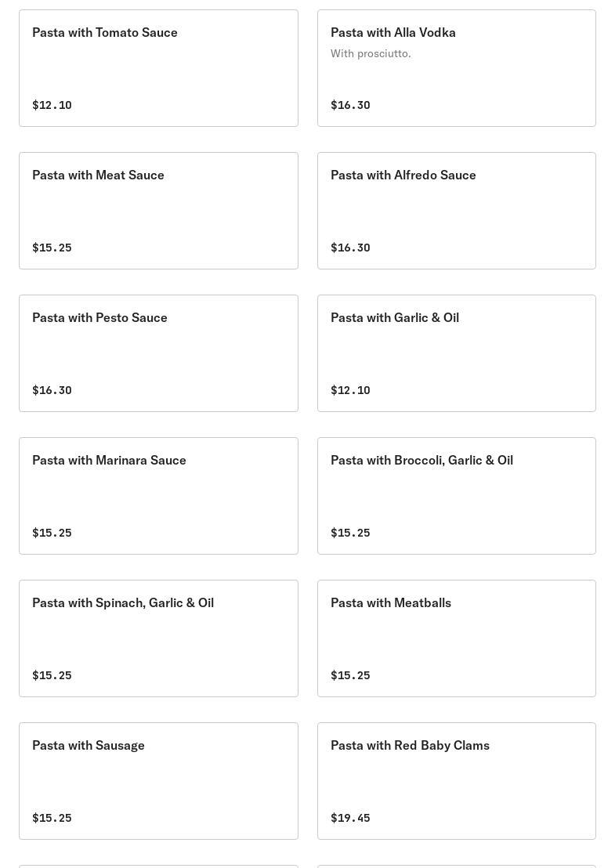This screenshot has width=615, height=868.
Task: Click the $16.30 price under Alfredo Sauce
Action: [x=350, y=248]
